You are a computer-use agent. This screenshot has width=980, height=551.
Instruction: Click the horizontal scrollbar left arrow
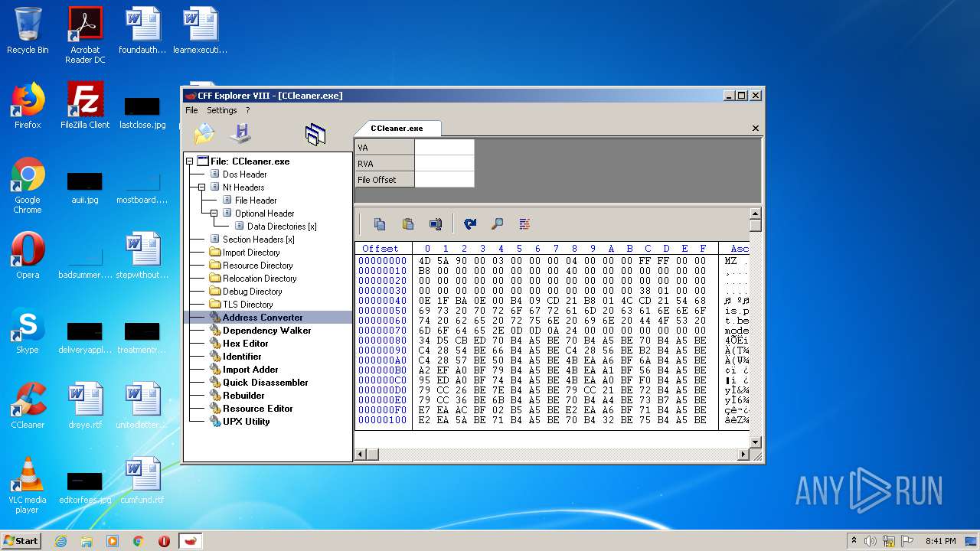click(x=361, y=455)
